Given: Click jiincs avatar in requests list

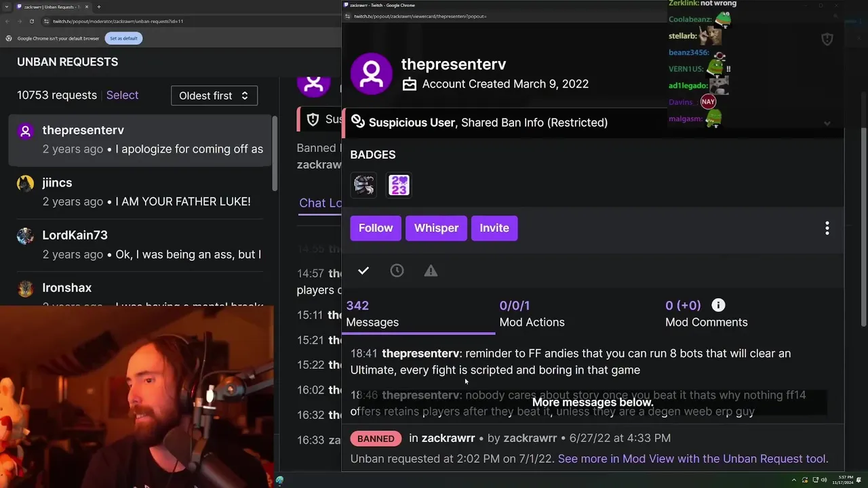Looking at the screenshot, I should 25,183.
